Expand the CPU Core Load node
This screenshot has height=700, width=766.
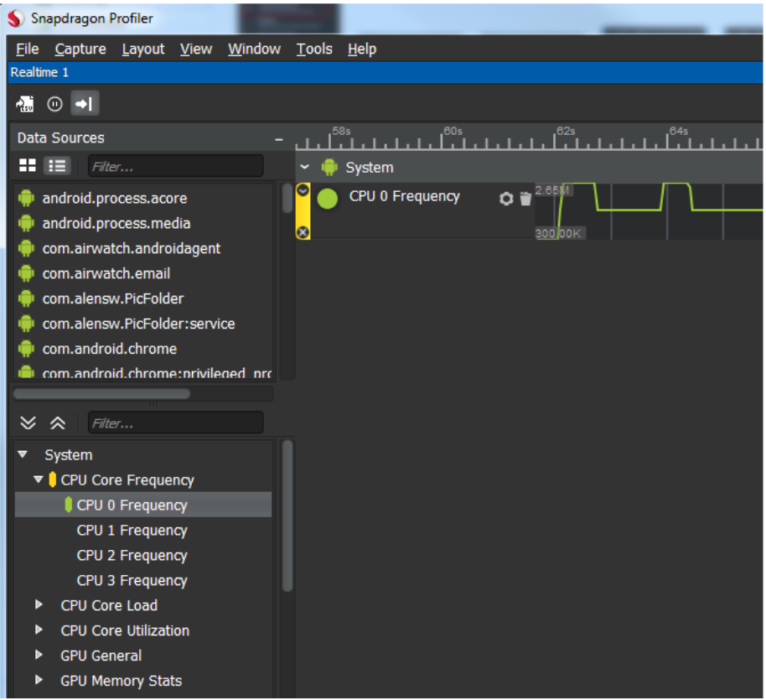click(39, 604)
